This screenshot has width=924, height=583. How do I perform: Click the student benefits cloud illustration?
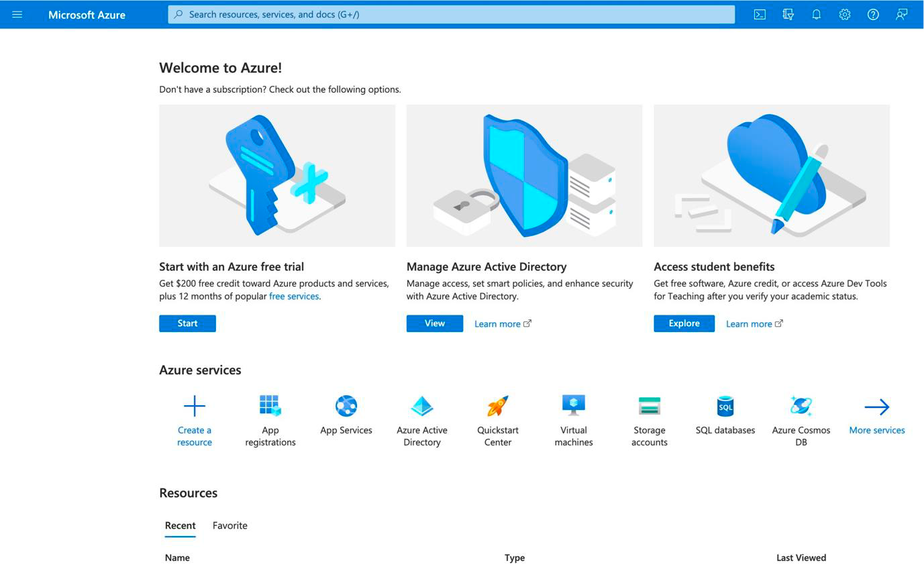tap(772, 176)
